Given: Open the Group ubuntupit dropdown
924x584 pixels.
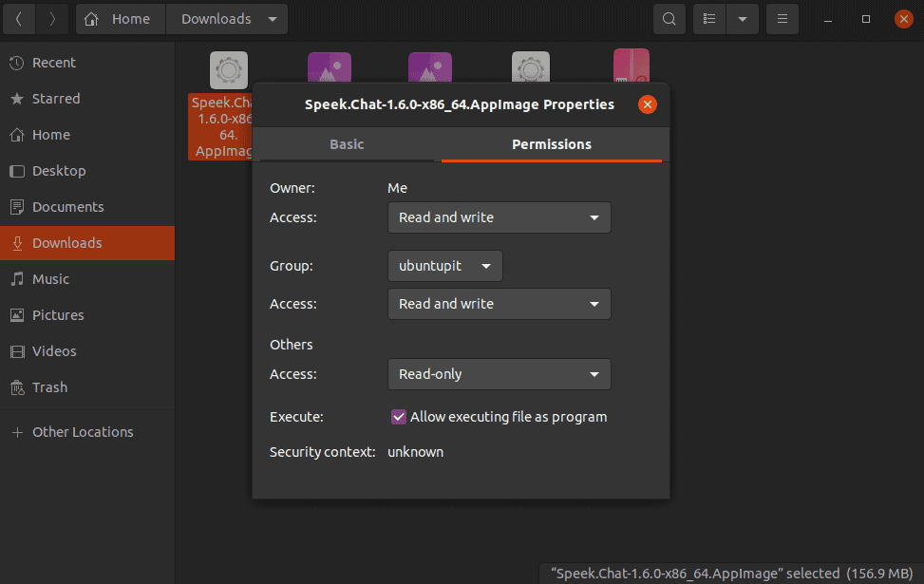Looking at the screenshot, I should [445, 266].
